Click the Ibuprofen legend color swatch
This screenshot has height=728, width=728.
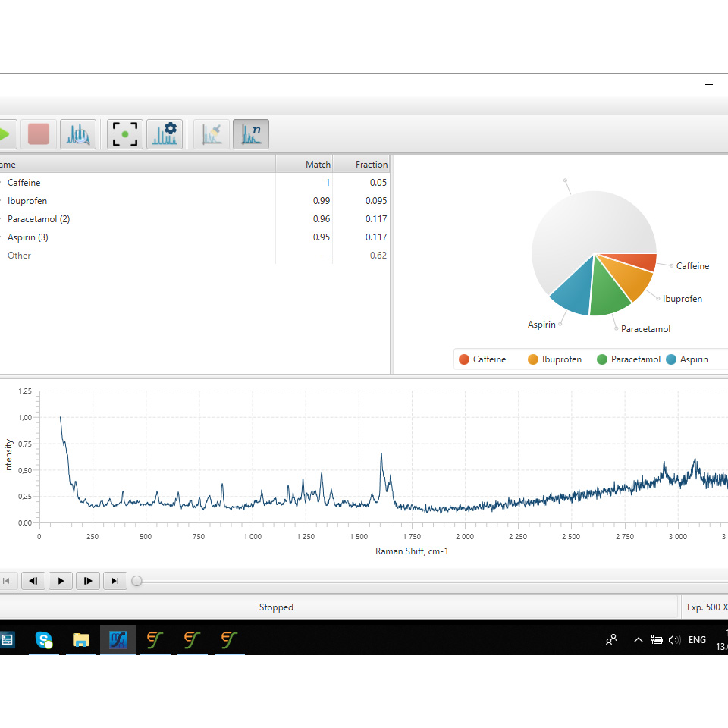click(x=533, y=359)
